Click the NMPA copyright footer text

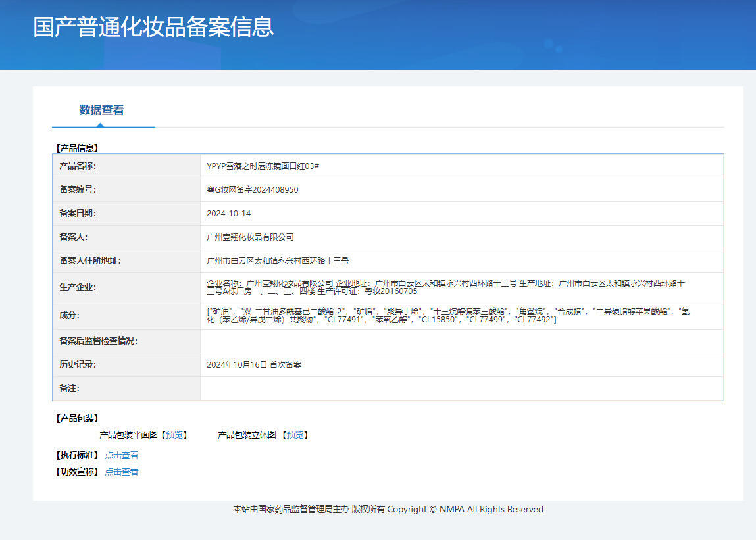[388, 509]
